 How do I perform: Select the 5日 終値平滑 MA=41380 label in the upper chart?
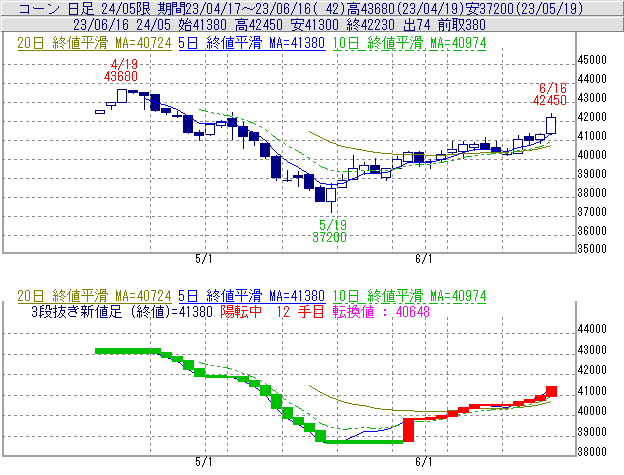coord(252,43)
